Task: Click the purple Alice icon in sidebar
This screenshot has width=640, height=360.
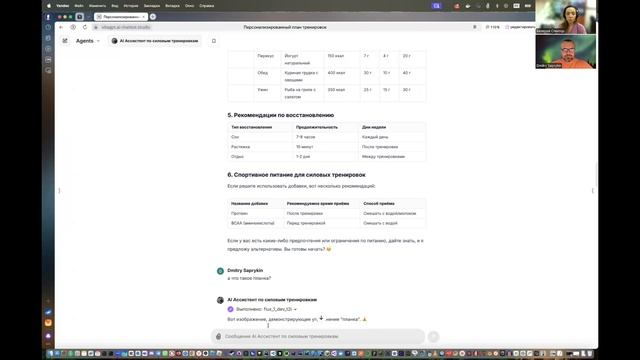Action: pyautogui.click(x=48, y=336)
